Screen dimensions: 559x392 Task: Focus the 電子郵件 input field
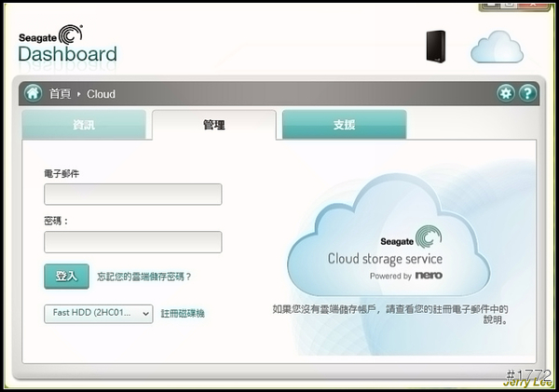133,195
